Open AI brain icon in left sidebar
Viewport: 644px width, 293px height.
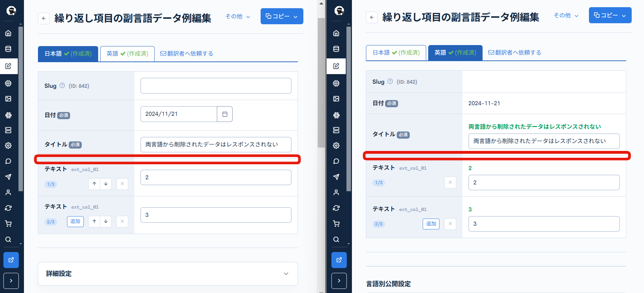tap(8, 115)
